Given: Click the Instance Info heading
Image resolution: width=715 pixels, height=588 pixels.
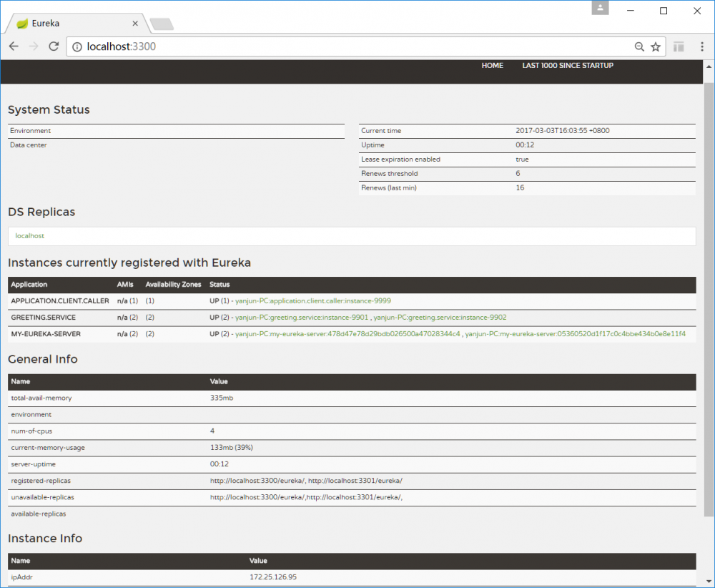Looking at the screenshot, I should tap(45, 538).
